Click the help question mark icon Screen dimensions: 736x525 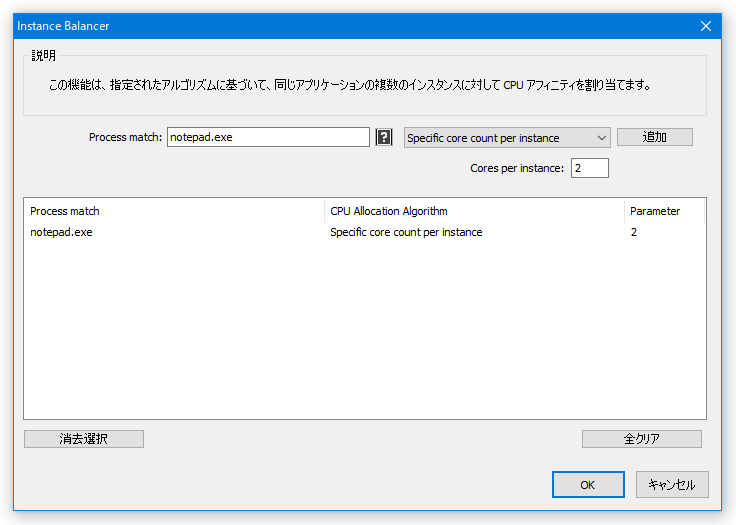tap(384, 137)
